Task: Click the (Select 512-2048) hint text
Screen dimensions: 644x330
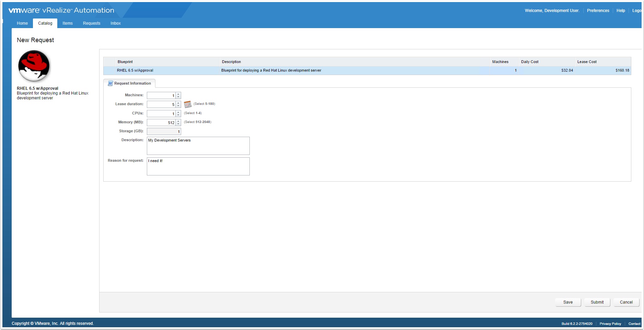Action: pos(198,122)
